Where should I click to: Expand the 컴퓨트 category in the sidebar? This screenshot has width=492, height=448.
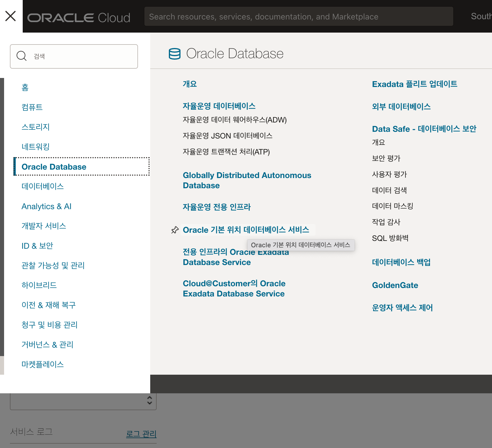(32, 107)
